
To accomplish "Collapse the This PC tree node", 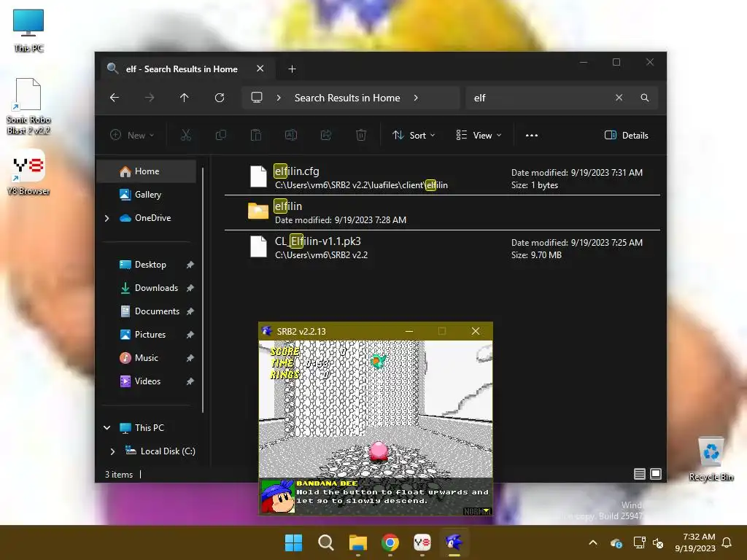I will 107,427.
